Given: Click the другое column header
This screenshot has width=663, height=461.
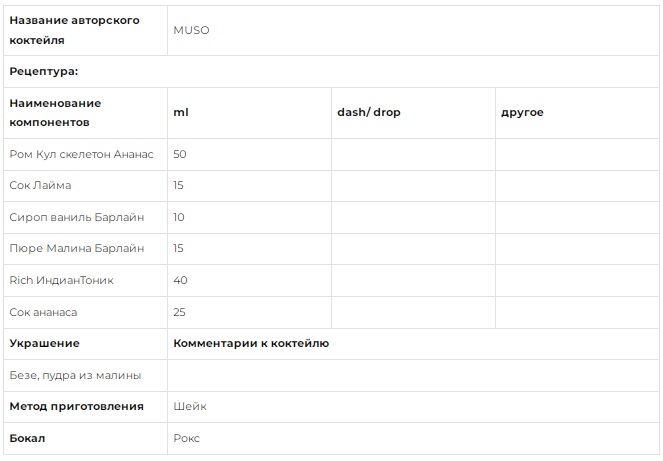Looking at the screenshot, I should tap(577, 113).
